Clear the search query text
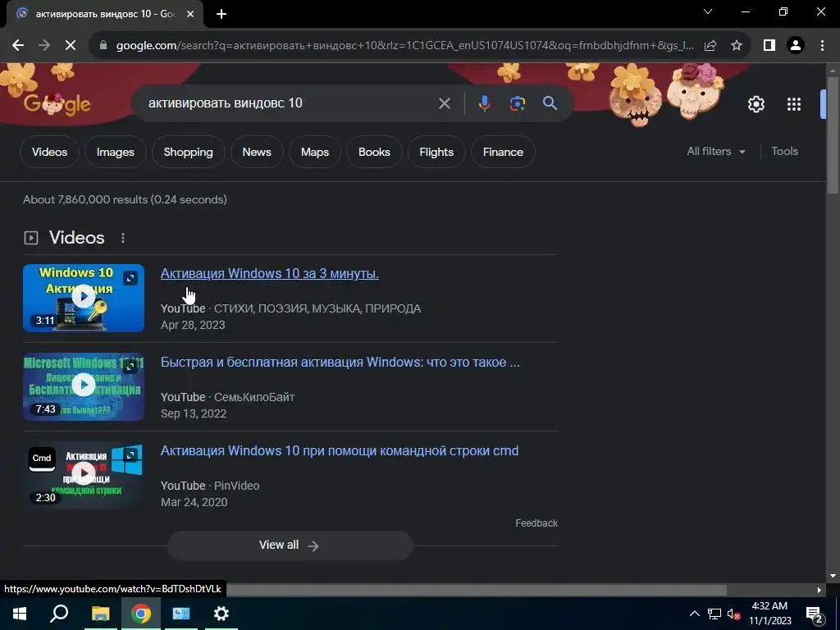Screen dimensions: 840x630 pyautogui.click(x=444, y=103)
